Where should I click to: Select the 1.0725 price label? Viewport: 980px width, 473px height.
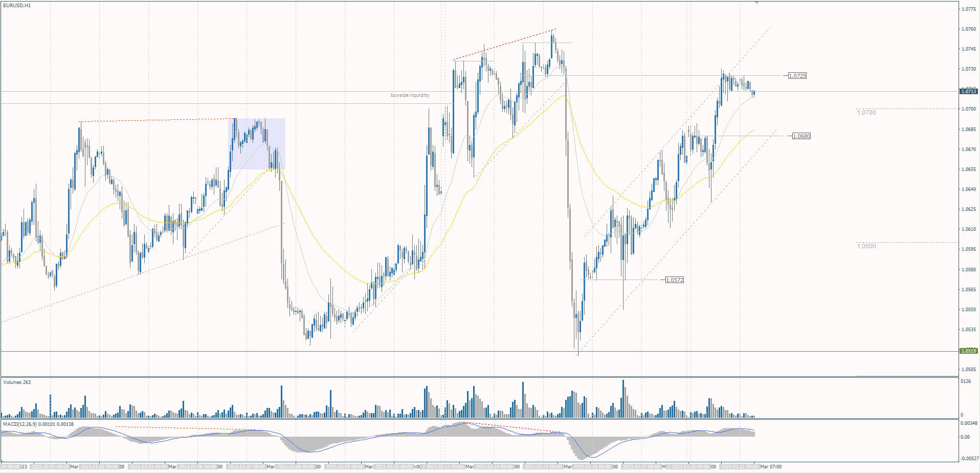[x=797, y=76]
